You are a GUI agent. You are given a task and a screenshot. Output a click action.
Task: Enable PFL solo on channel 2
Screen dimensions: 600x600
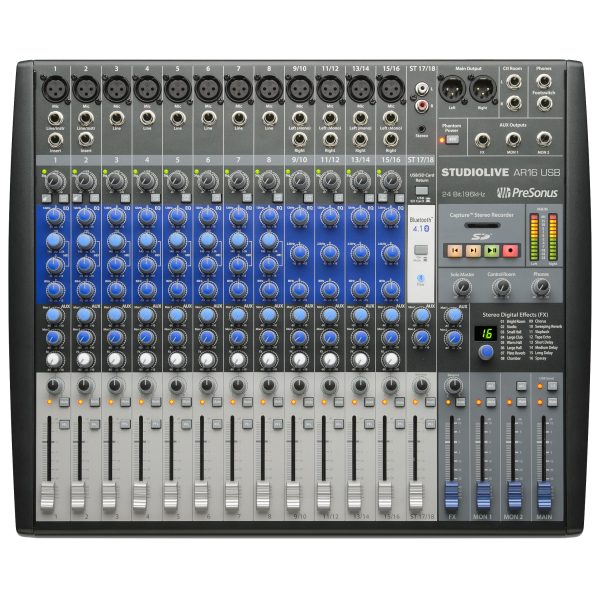[95, 424]
